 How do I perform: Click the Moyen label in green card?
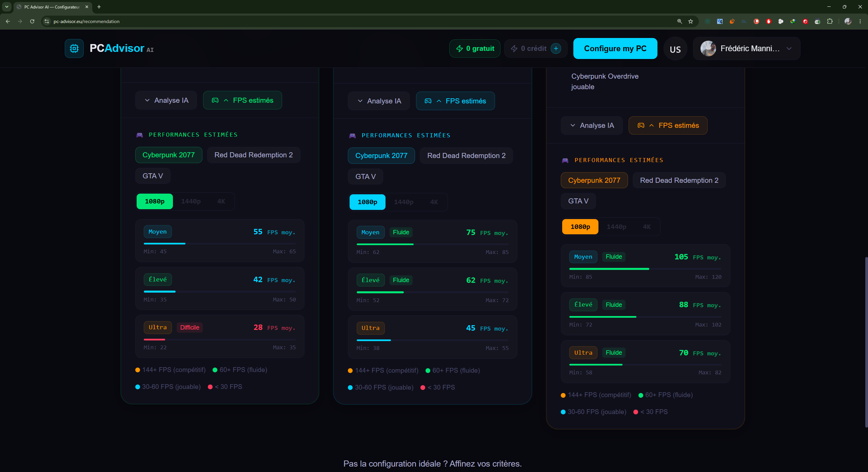[158, 232]
